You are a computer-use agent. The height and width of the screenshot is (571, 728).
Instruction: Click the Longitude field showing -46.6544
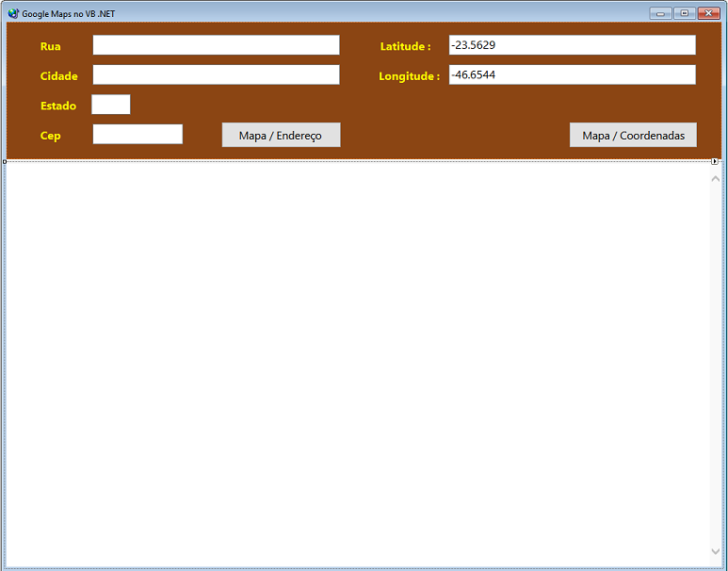pyautogui.click(x=572, y=74)
